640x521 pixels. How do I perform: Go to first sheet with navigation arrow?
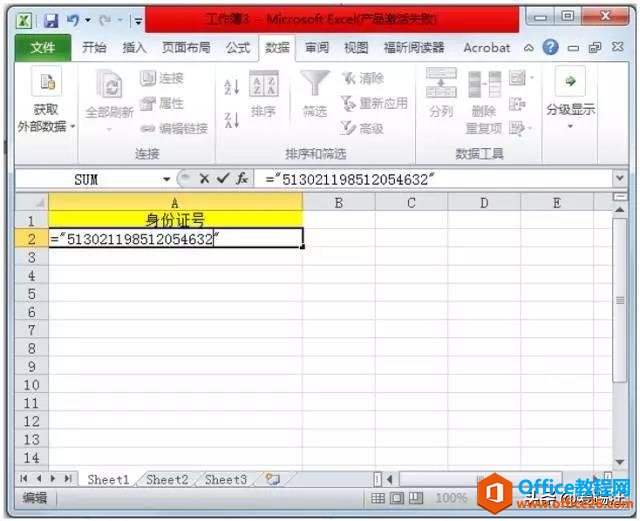23,478
